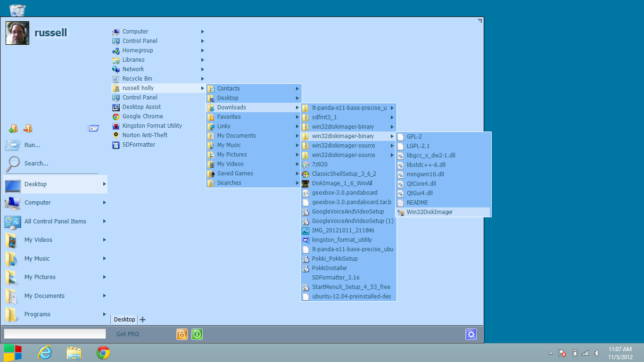
Task: Expand the My Pictures submenu
Action: pos(297,154)
